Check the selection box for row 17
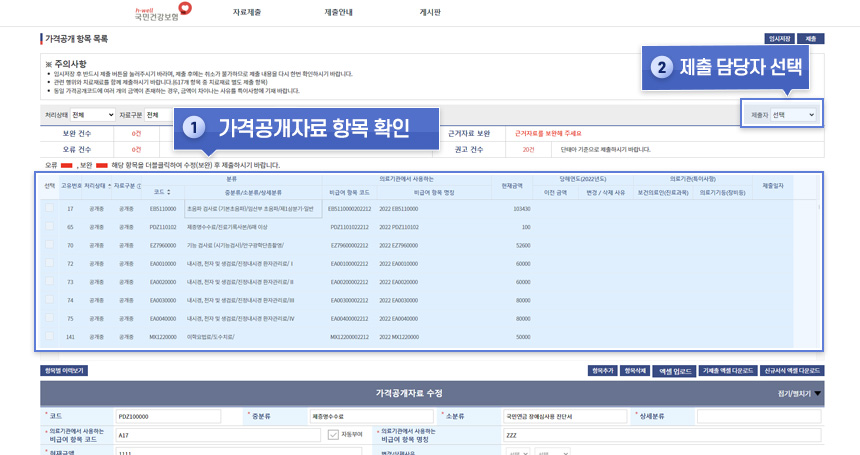The height and width of the screenshot is (455, 860). click(x=49, y=208)
